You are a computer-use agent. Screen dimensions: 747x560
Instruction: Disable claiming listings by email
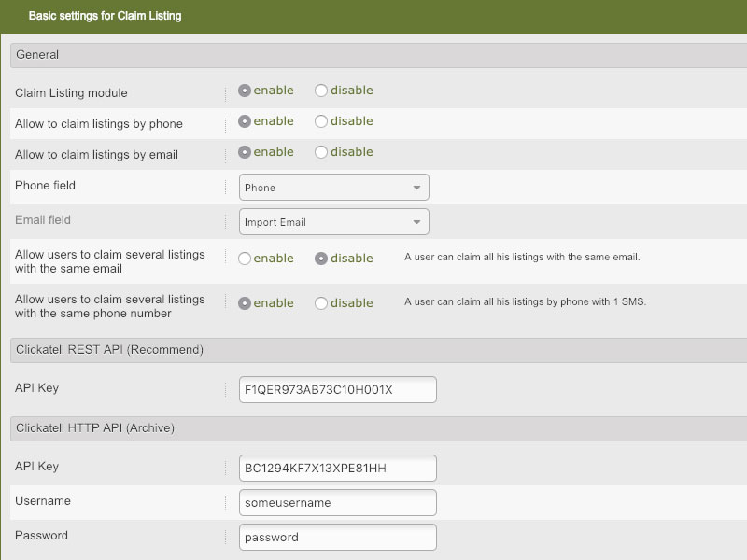tap(322, 153)
